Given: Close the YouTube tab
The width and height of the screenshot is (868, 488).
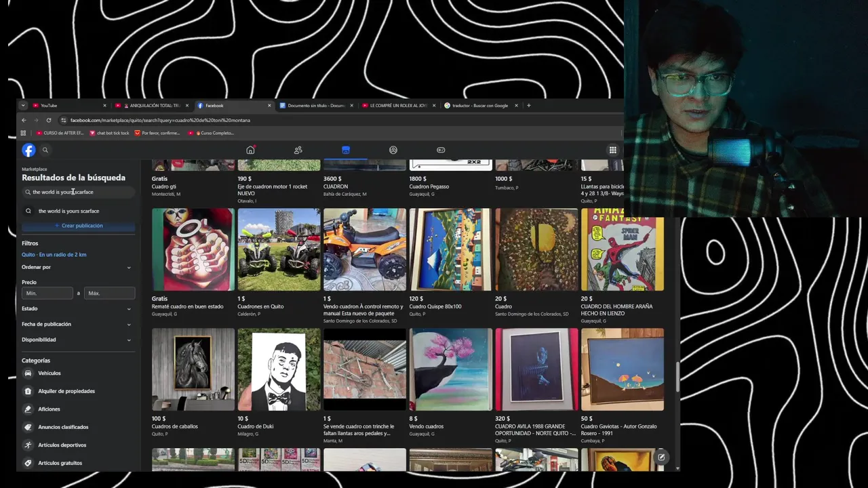Looking at the screenshot, I should click(x=104, y=105).
